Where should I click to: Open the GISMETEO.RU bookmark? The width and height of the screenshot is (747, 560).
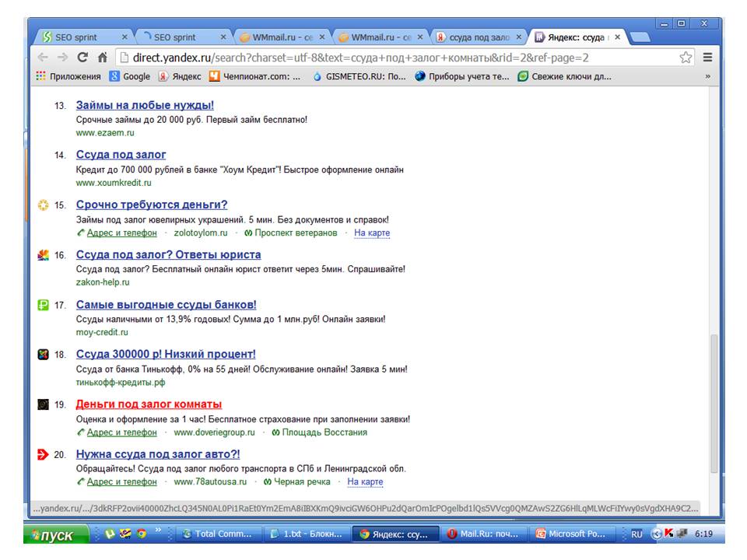pos(359,76)
